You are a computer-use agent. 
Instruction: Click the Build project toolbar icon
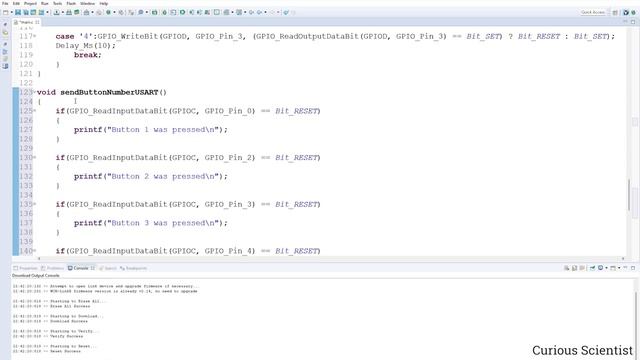[69, 12]
